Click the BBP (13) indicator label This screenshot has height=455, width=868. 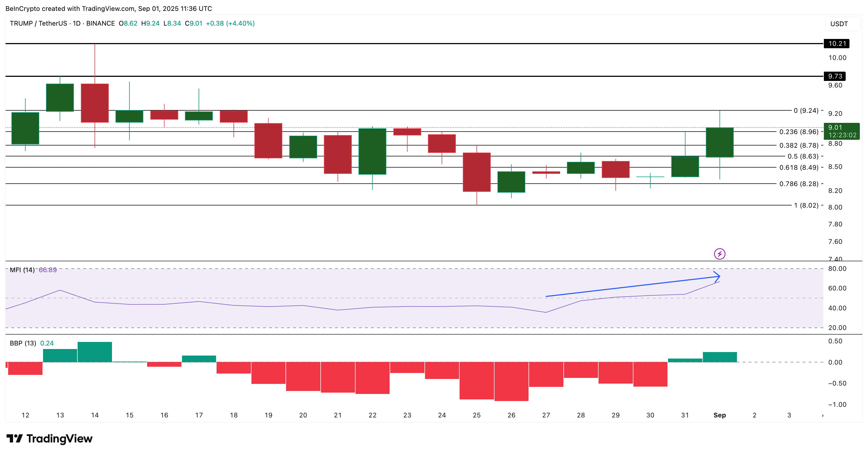tap(23, 343)
